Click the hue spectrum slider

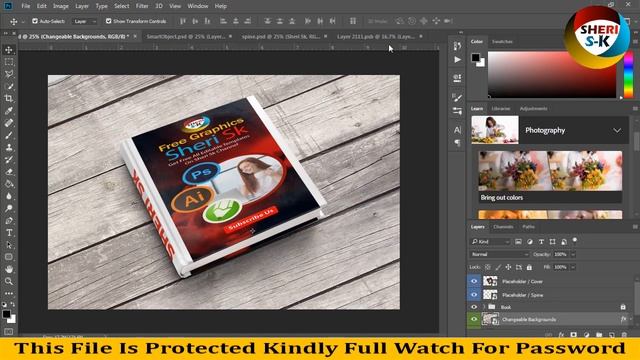(x=629, y=75)
